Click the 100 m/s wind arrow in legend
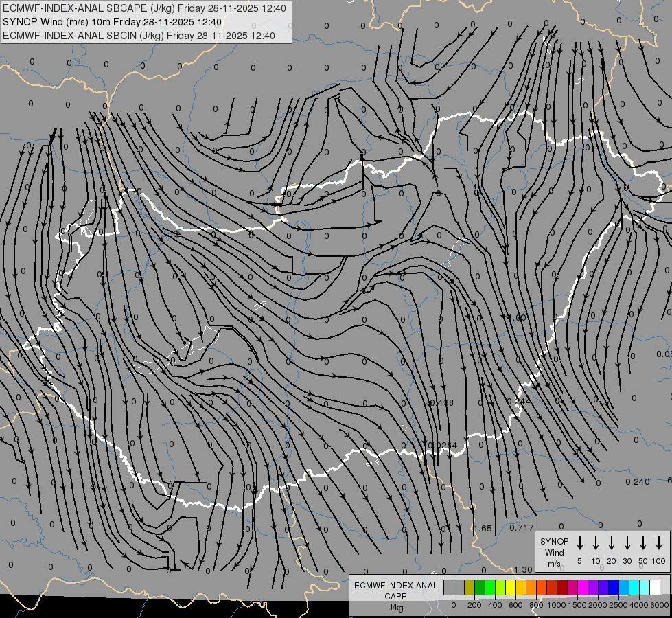The image size is (672, 618). pos(659,542)
